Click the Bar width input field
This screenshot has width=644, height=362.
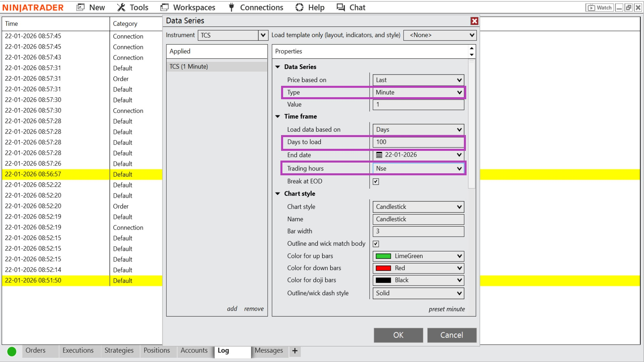tap(418, 231)
